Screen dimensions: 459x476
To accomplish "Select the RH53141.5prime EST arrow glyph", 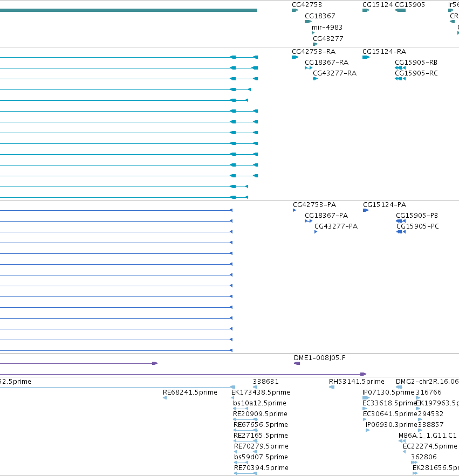I will (x=332, y=387).
